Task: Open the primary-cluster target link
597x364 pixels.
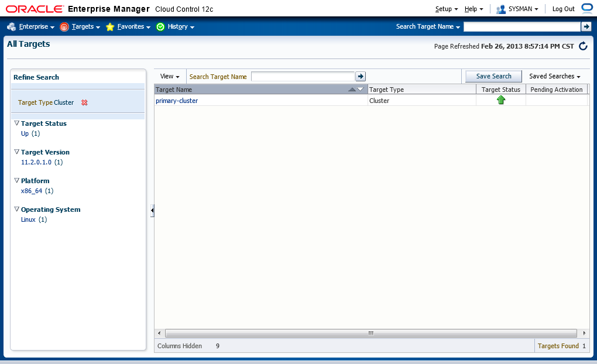Action: pos(177,101)
